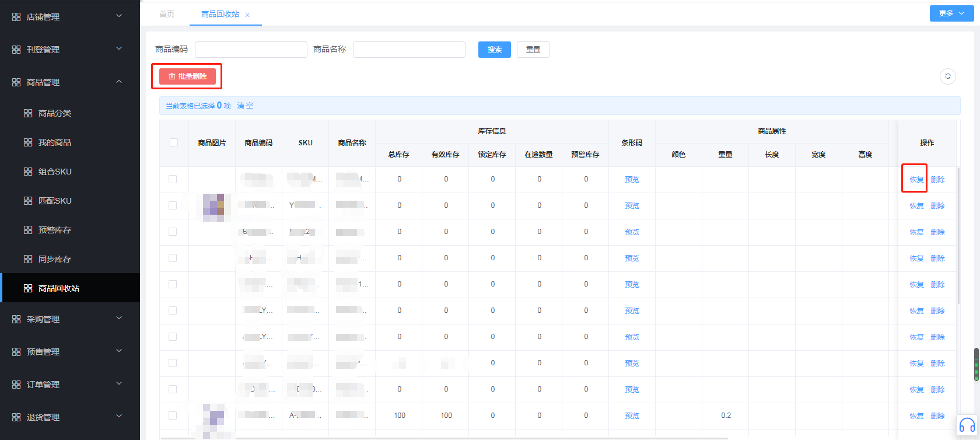This screenshot has height=440, width=980.
Task: Click the 预警库存 menu icon
Action: [28, 230]
